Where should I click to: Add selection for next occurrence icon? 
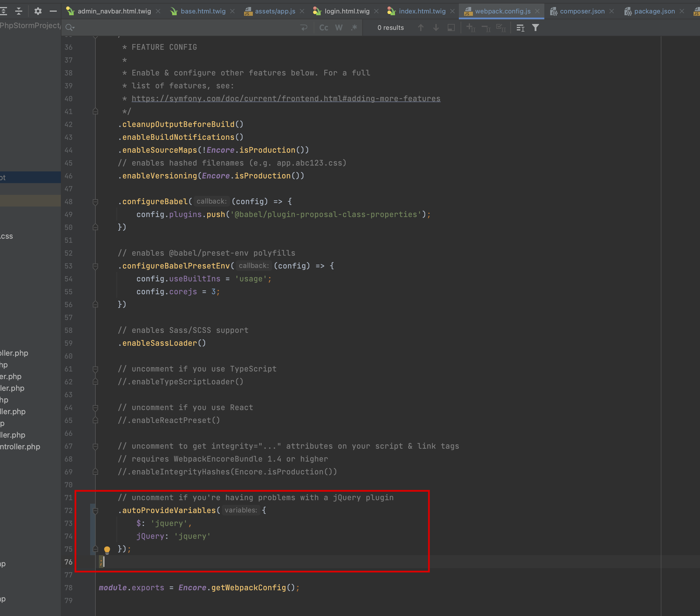click(471, 28)
